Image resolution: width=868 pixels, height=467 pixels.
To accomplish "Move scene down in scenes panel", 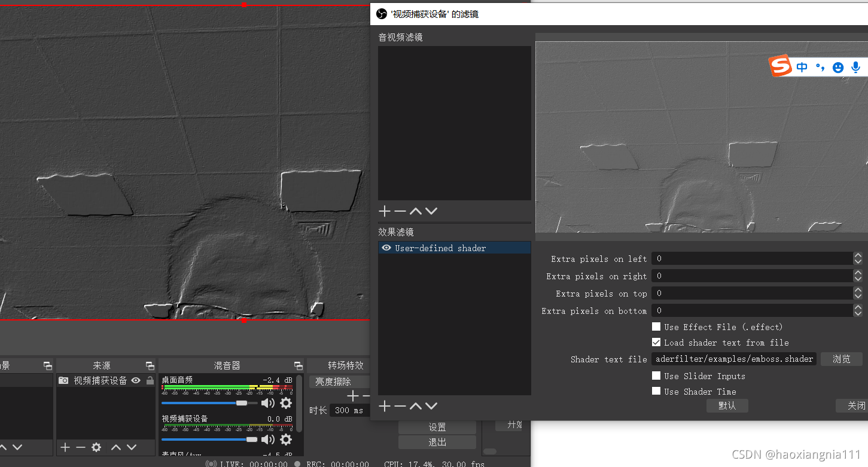I will pyautogui.click(x=17, y=447).
